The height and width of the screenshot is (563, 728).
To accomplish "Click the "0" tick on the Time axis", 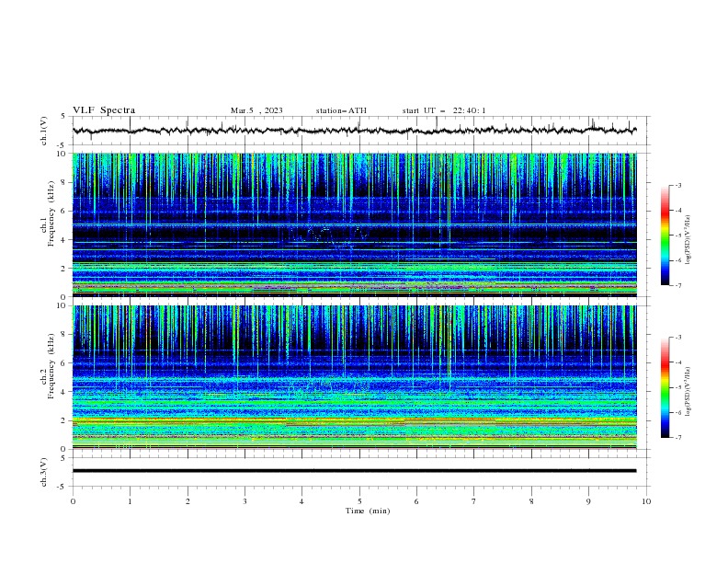I will pos(73,501).
